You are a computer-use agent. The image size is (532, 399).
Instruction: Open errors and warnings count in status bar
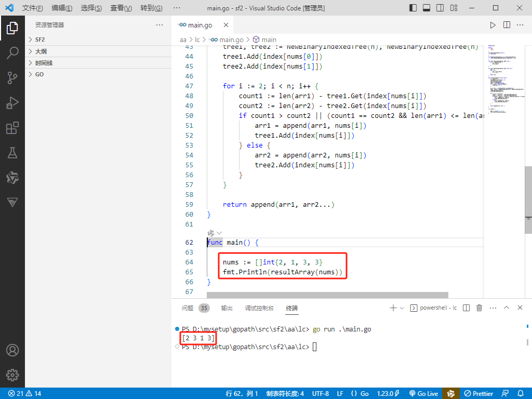pyautogui.click(x=24, y=394)
